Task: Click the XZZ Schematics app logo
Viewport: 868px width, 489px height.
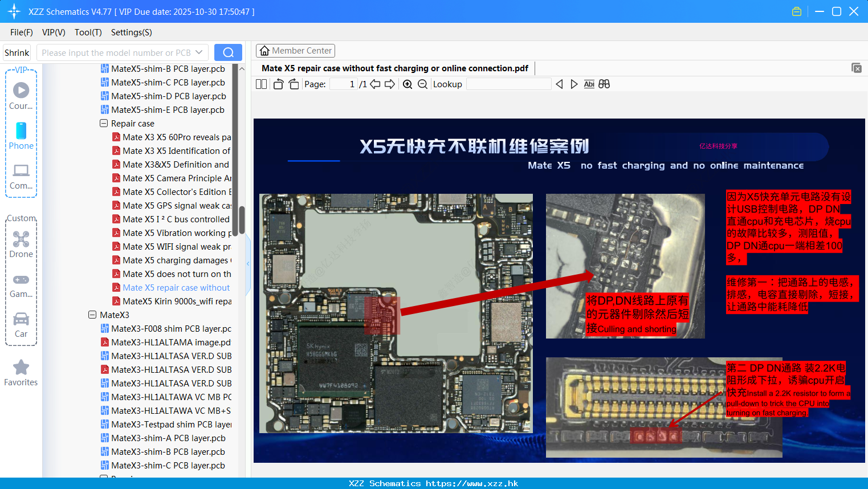Action: pos(14,11)
